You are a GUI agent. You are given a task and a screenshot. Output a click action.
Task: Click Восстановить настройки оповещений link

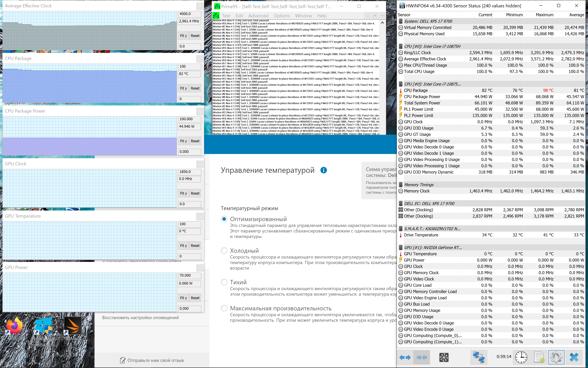pos(140,317)
